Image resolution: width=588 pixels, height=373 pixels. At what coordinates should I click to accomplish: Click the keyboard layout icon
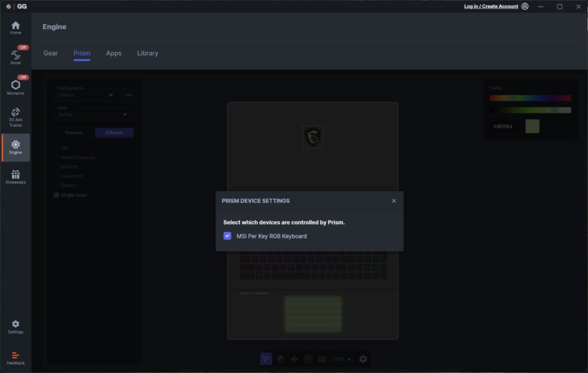tap(323, 360)
